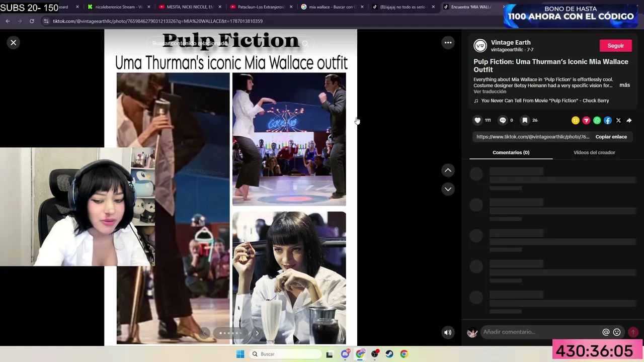Viewport: 644px width, 362px height.
Task: Open the Vintage Earth profile avatar
Action: click(x=480, y=46)
